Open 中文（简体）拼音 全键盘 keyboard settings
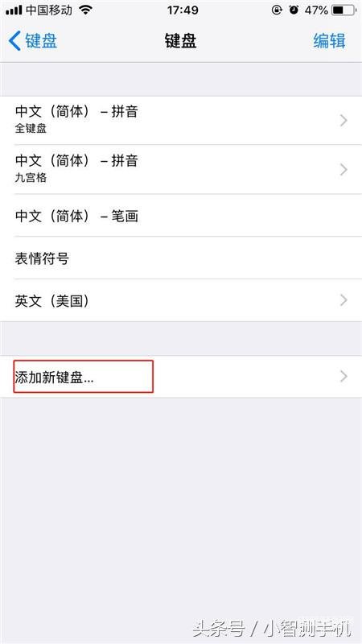The height and width of the screenshot is (644, 362). pos(181,120)
